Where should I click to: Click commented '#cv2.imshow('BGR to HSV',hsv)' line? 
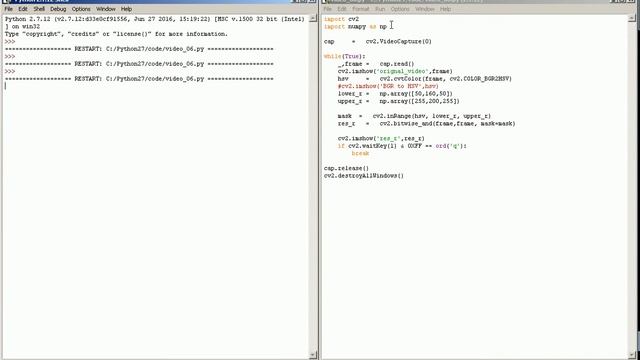point(388,86)
